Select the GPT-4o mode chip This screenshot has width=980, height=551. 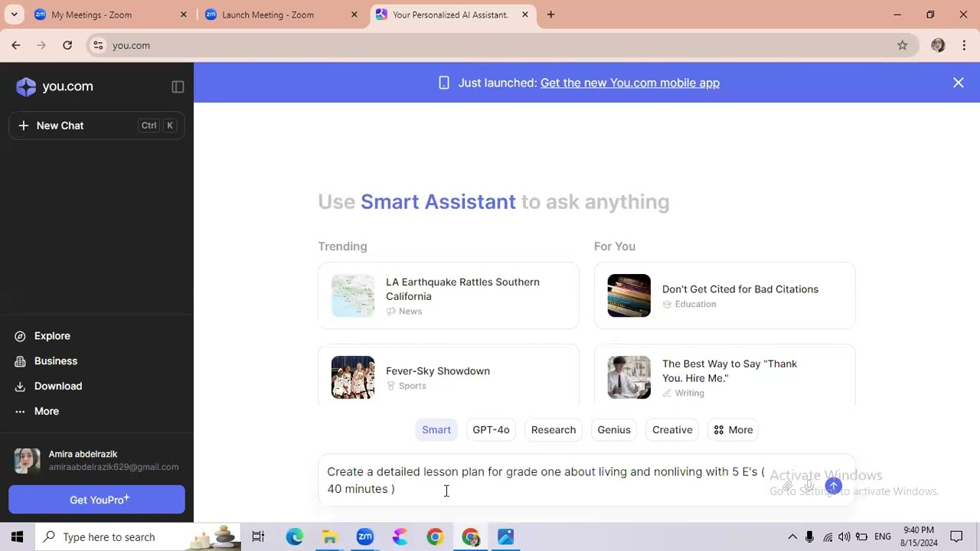(491, 430)
